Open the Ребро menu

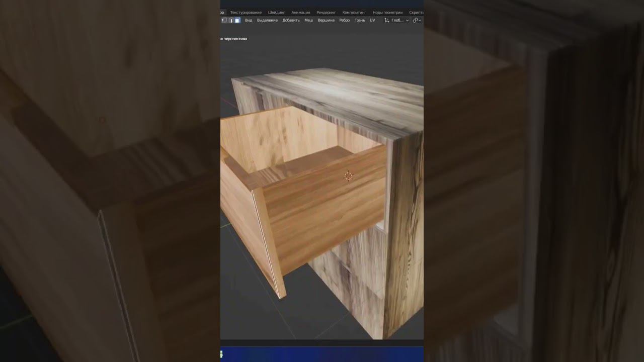click(344, 20)
